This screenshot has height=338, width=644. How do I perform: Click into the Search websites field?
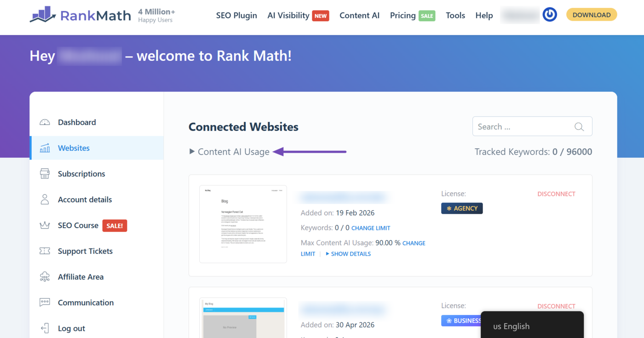pyautogui.click(x=532, y=126)
